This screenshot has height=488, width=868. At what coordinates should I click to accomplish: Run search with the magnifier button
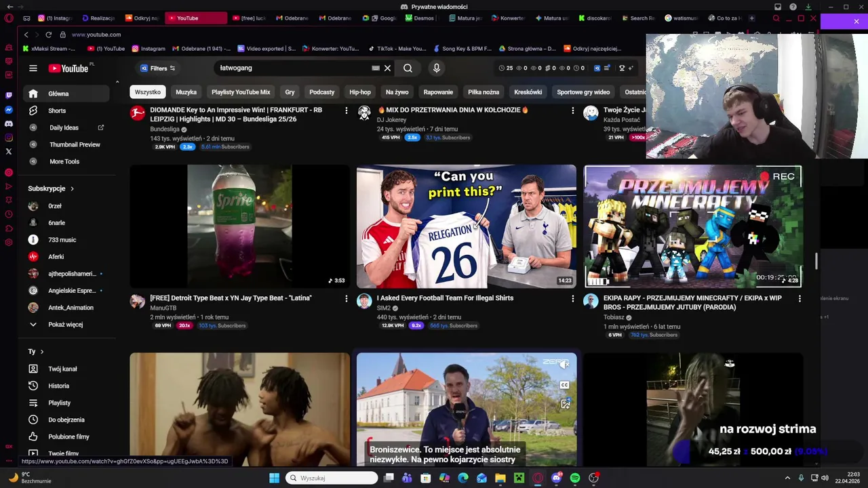[408, 68]
